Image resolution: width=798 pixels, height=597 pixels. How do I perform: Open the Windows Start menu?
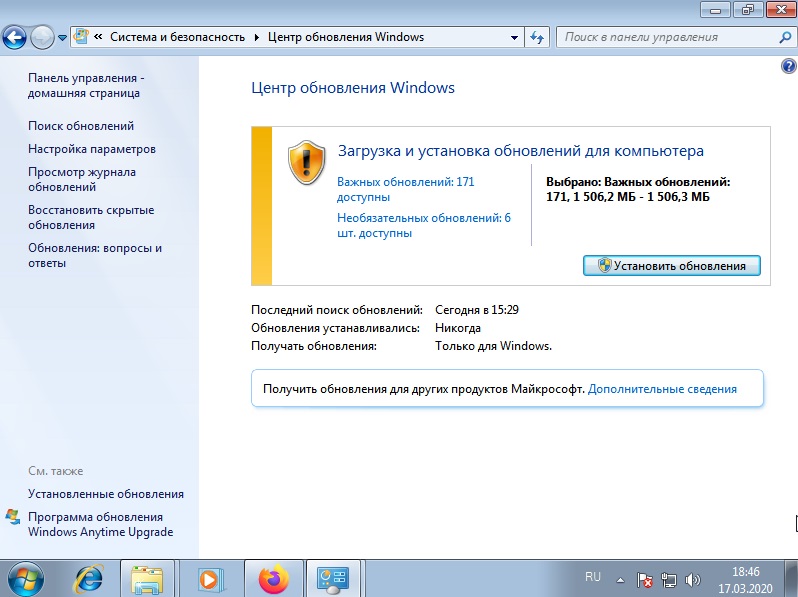pyautogui.click(x=25, y=579)
